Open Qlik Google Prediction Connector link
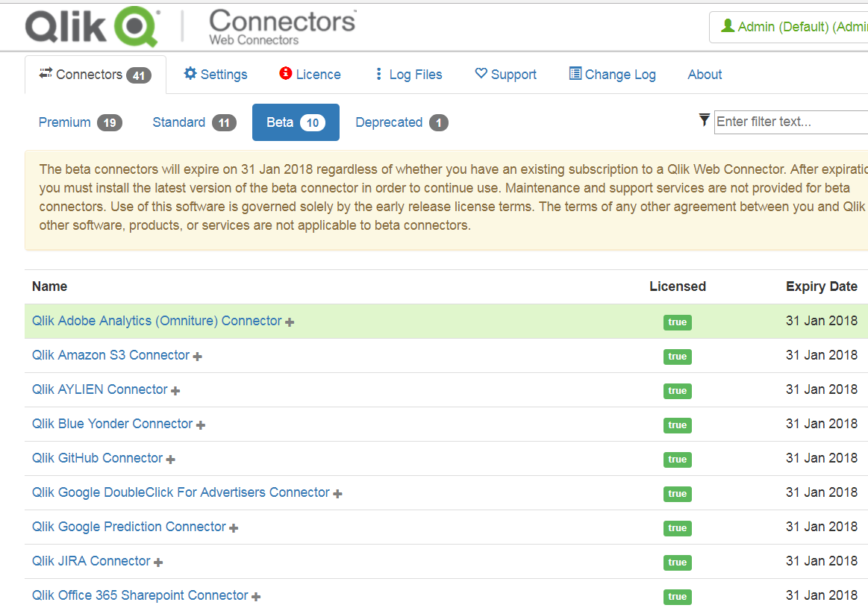This screenshot has height=608, width=868. [129, 527]
